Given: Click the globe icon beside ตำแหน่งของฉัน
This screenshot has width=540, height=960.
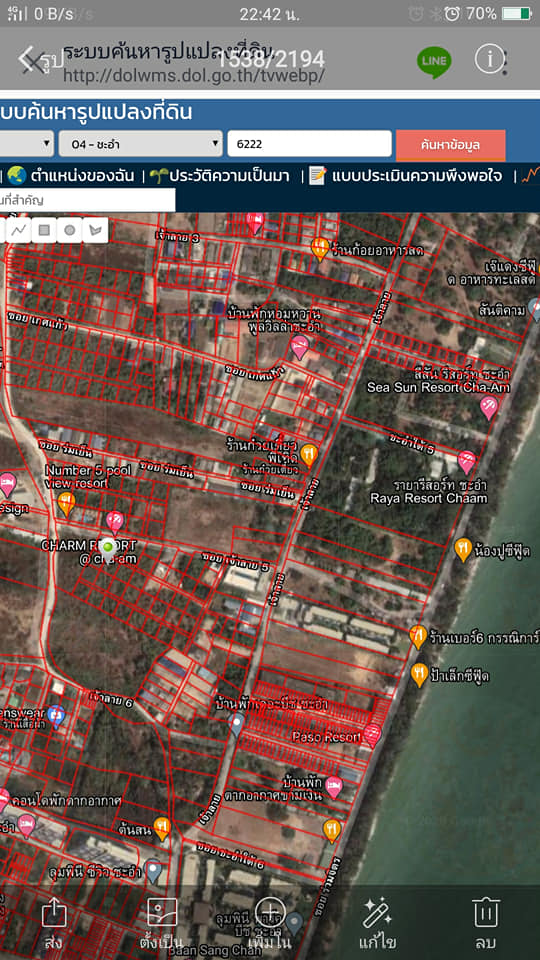Looking at the screenshot, I should pyautogui.click(x=17, y=176).
